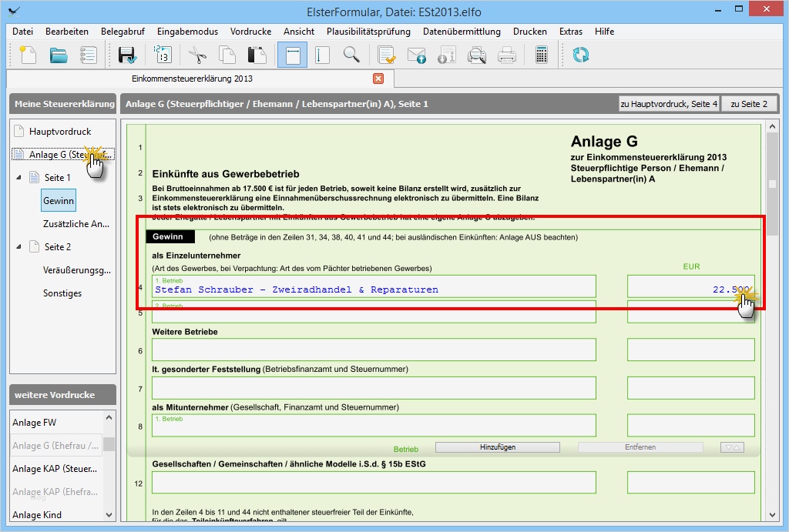Open the Datei menu
789x532 pixels.
click(22, 31)
